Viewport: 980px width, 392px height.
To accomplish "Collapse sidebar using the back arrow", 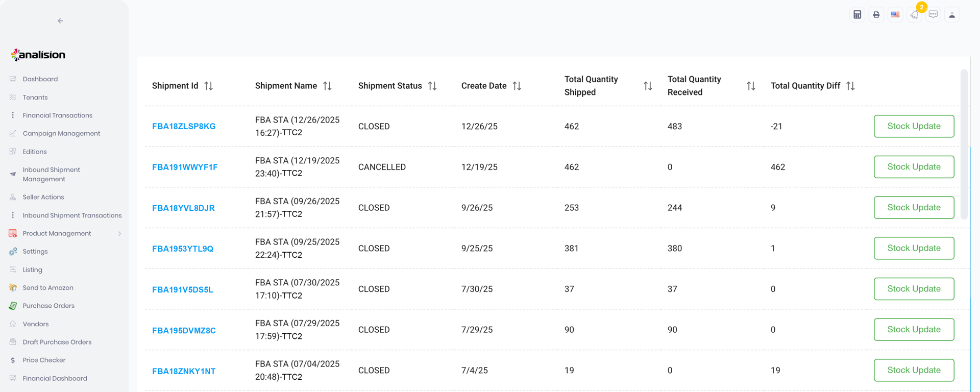I will (x=60, y=21).
